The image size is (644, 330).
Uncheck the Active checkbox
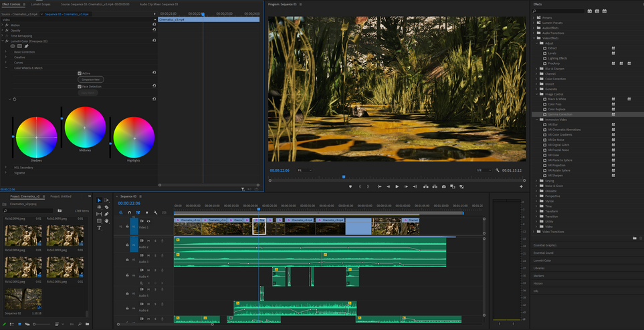(x=80, y=73)
